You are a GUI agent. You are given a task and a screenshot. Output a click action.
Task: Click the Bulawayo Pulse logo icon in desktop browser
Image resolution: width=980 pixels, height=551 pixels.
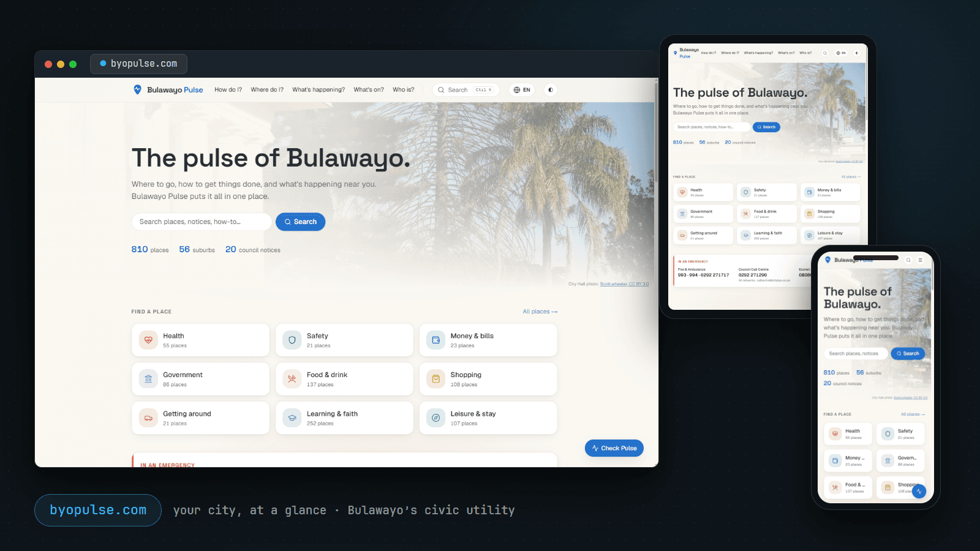click(x=137, y=89)
